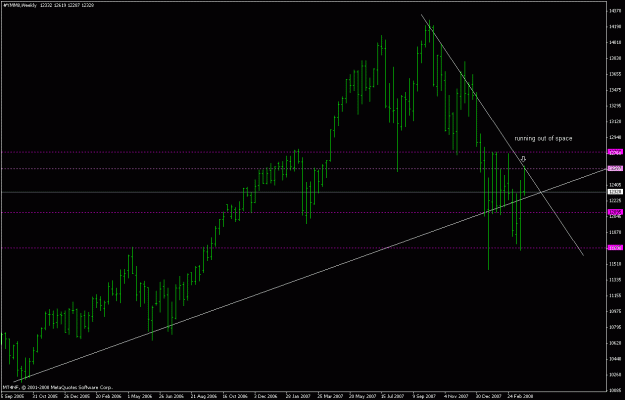Click the 11510 price scale value

pyautogui.click(x=614, y=264)
